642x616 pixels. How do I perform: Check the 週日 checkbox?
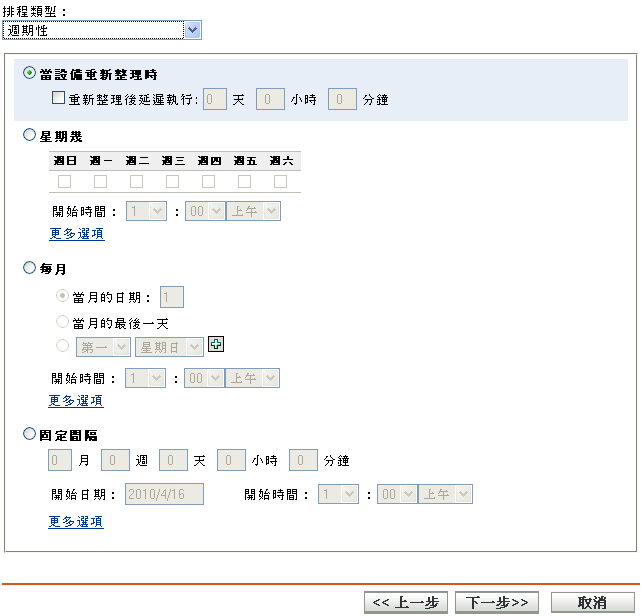point(64,181)
